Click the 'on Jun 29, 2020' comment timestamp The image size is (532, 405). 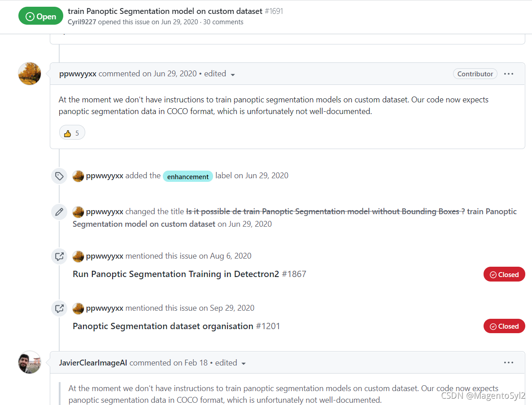click(x=169, y=74)
